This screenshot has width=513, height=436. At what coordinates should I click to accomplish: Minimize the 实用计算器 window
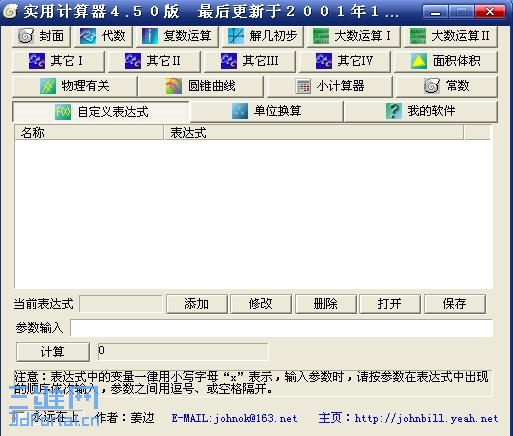point(435,12)
